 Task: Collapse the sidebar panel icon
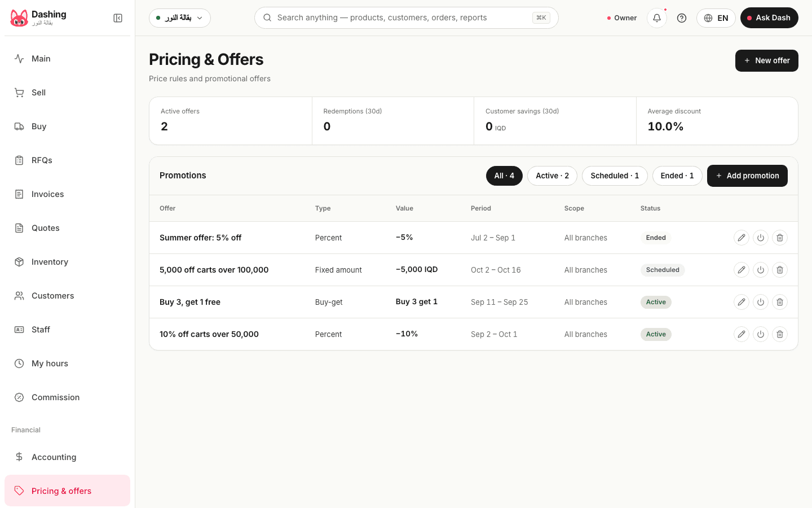[x=118, y=18]
